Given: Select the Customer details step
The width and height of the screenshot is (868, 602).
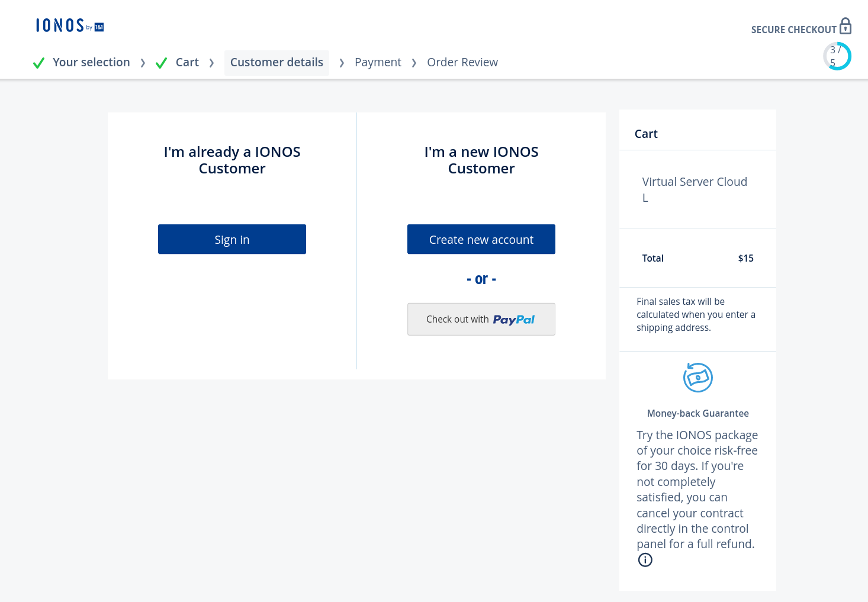Looking at the screenshot, I should pos(277,62).
